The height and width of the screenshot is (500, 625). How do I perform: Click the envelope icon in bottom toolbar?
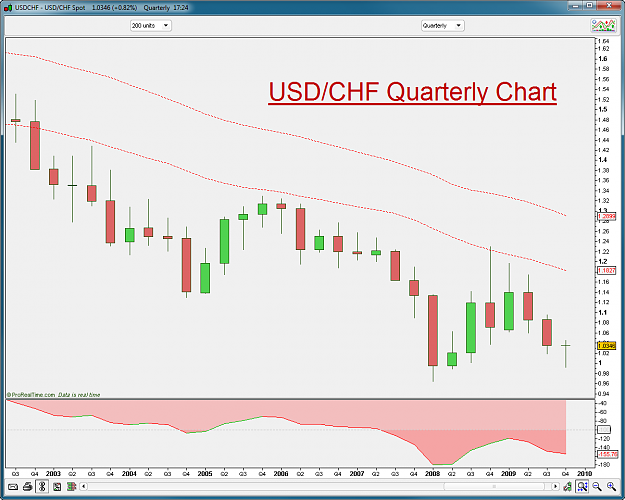tap(13, 486)
